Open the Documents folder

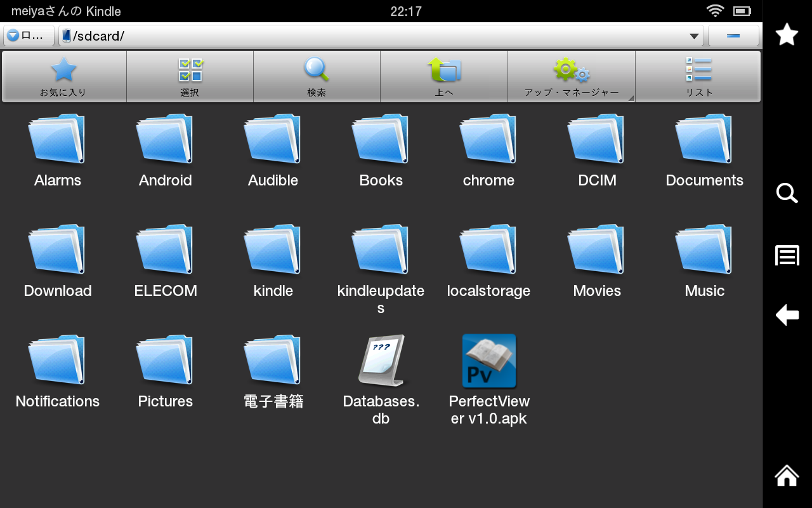point(705,150)
